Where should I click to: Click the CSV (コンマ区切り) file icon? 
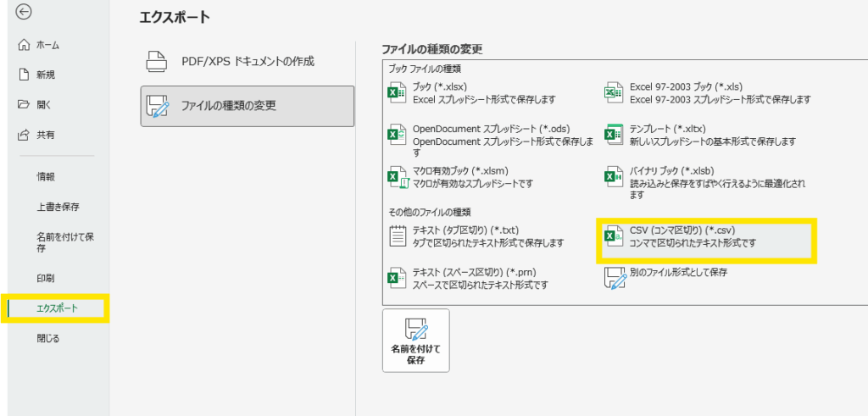[614, 236]
